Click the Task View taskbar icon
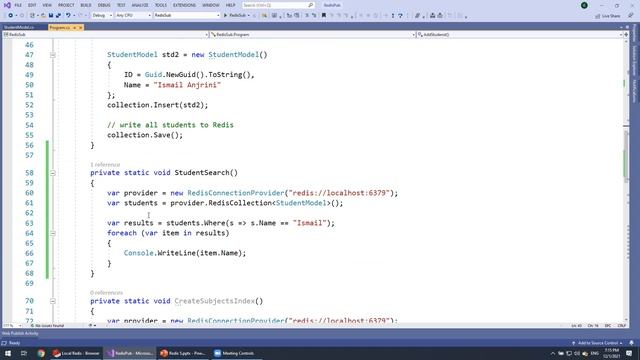 24,353
